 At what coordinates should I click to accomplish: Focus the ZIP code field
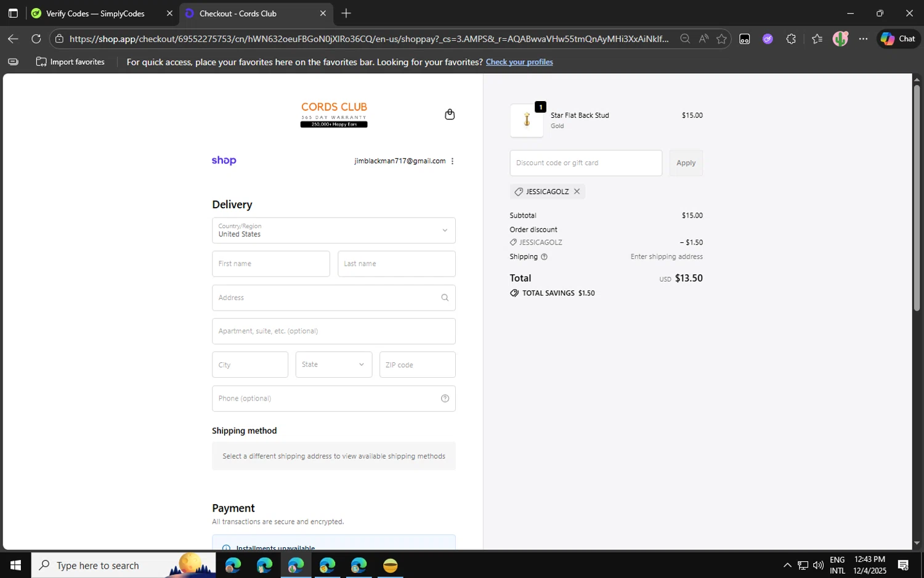(418, 365)
